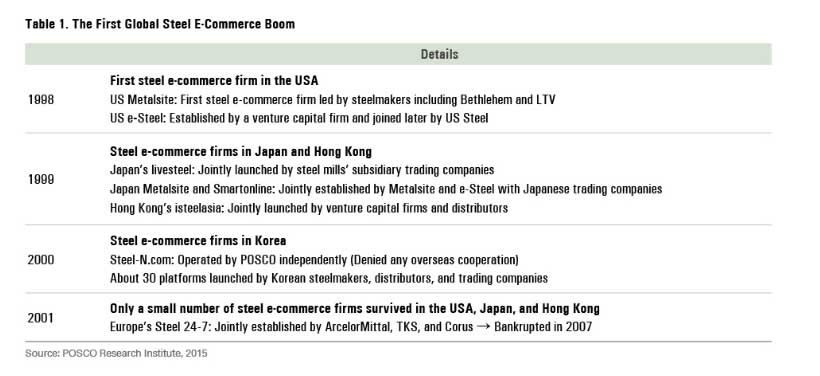Viewport: 820px width, 376px height.
Task: Click the 'Japan's livesteel' line
Action: pos(302,170)
